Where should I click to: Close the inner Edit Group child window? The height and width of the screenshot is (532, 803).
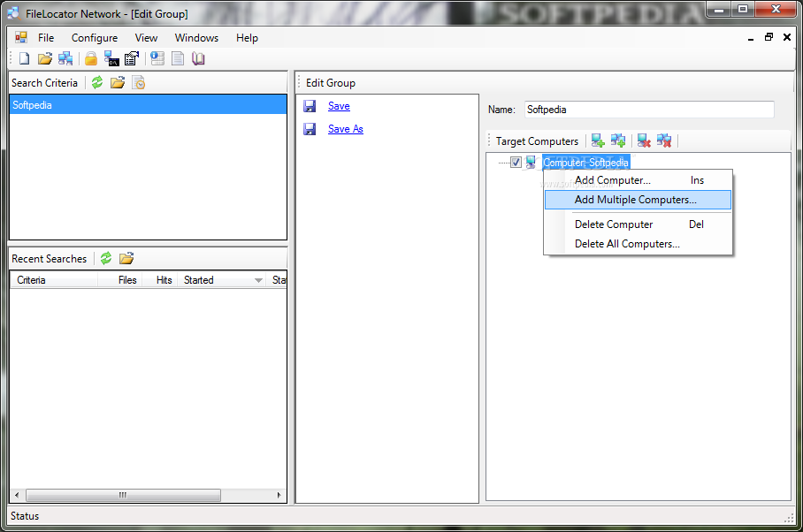point(787,37)
